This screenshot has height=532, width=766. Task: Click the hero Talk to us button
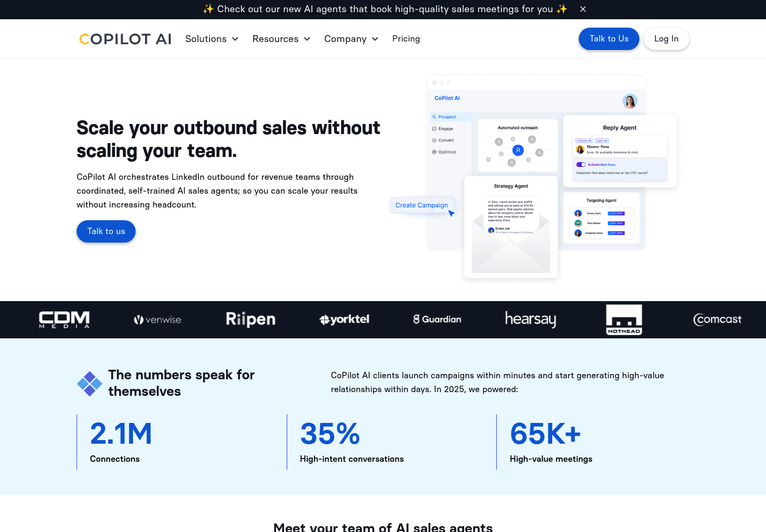106,231
